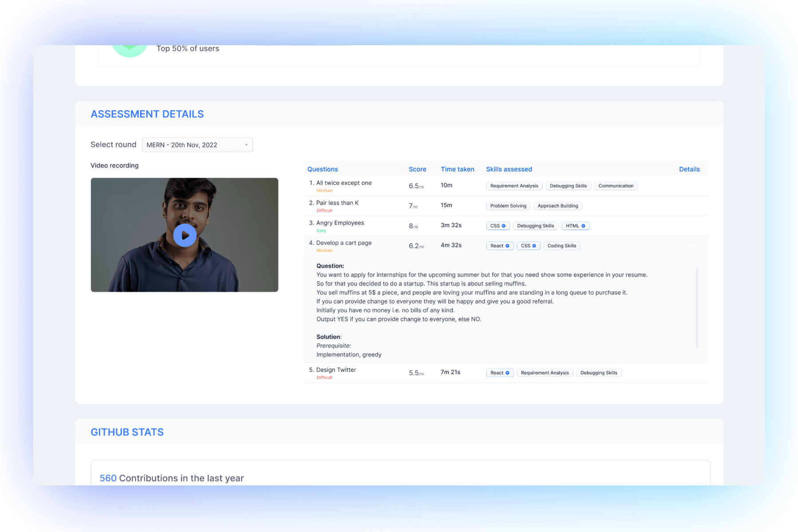Click the Time taken column header
The image size is (798, 532).
pos(457,169)
